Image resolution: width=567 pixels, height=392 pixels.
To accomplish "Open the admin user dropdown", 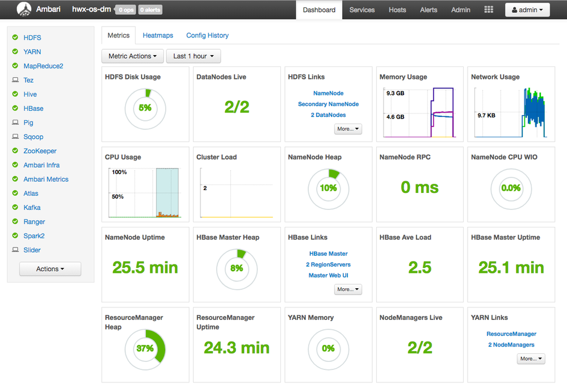I will click(527, 10).
